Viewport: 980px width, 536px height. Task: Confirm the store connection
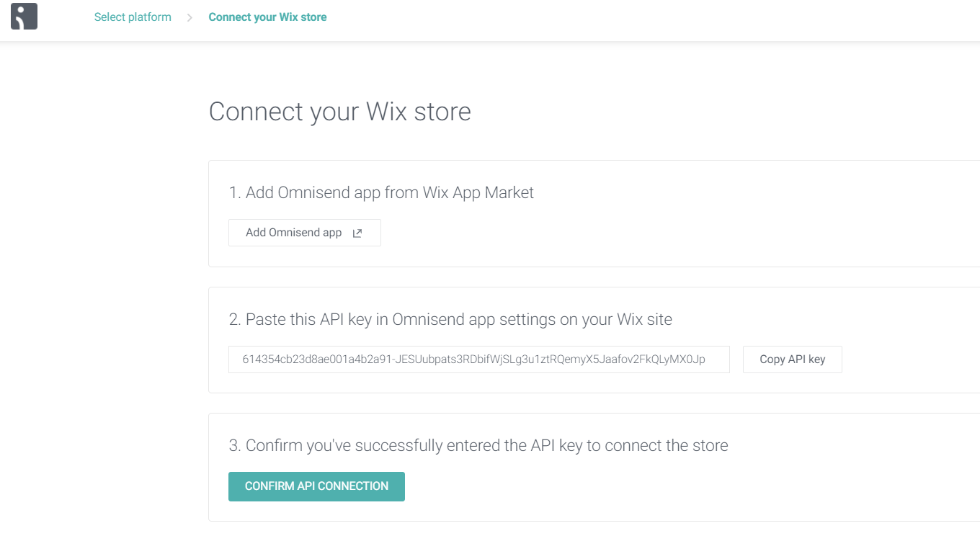(x=316, y=486)
